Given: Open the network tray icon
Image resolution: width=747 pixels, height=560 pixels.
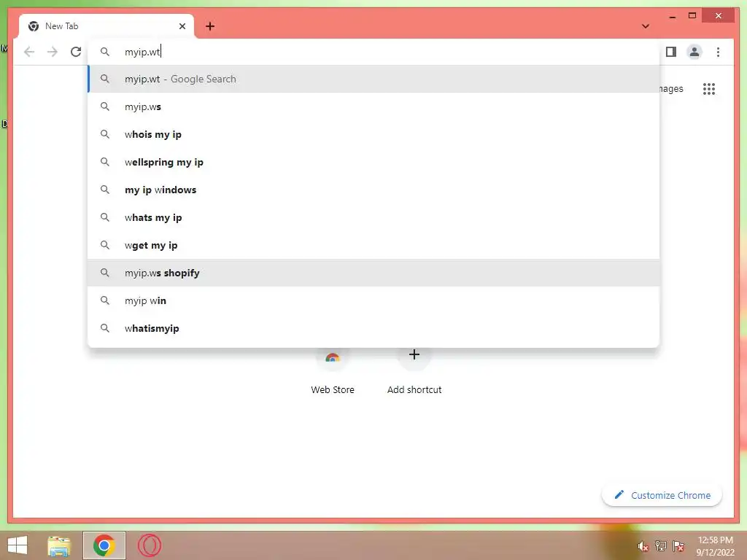Looking at the screenshot, I should pos(661,545).
